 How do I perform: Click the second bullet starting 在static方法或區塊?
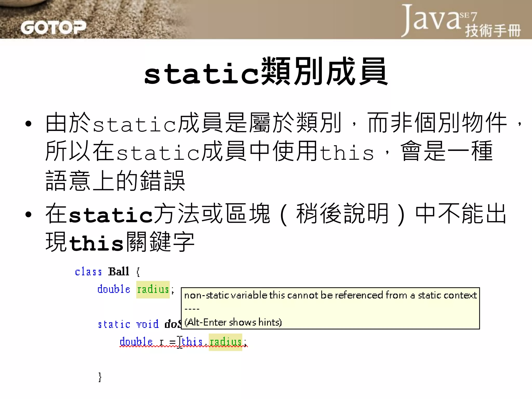pyautogui.click(x=276, y=228)
